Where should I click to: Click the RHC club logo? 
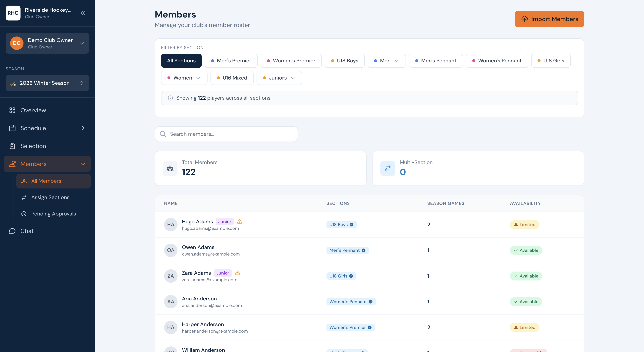point(13,13)
